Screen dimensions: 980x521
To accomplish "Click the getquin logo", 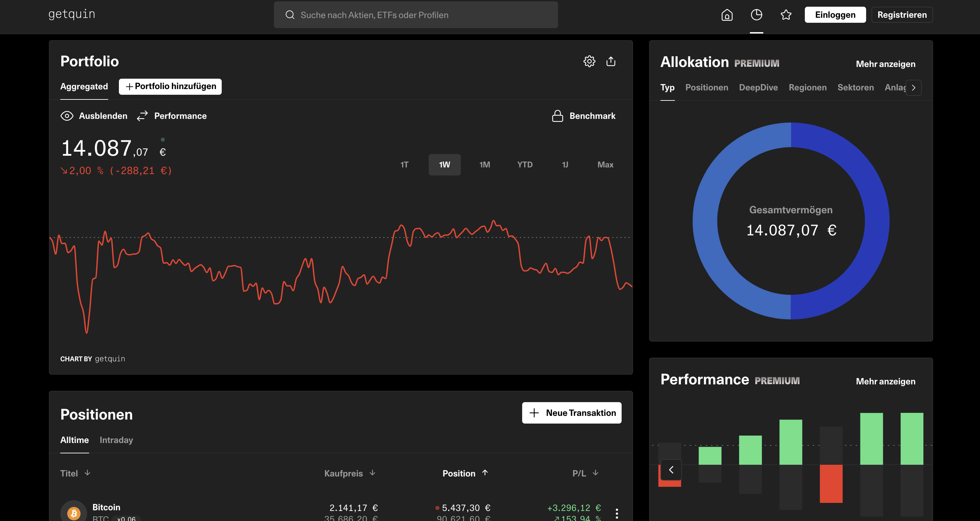I will tap(72, 14).
